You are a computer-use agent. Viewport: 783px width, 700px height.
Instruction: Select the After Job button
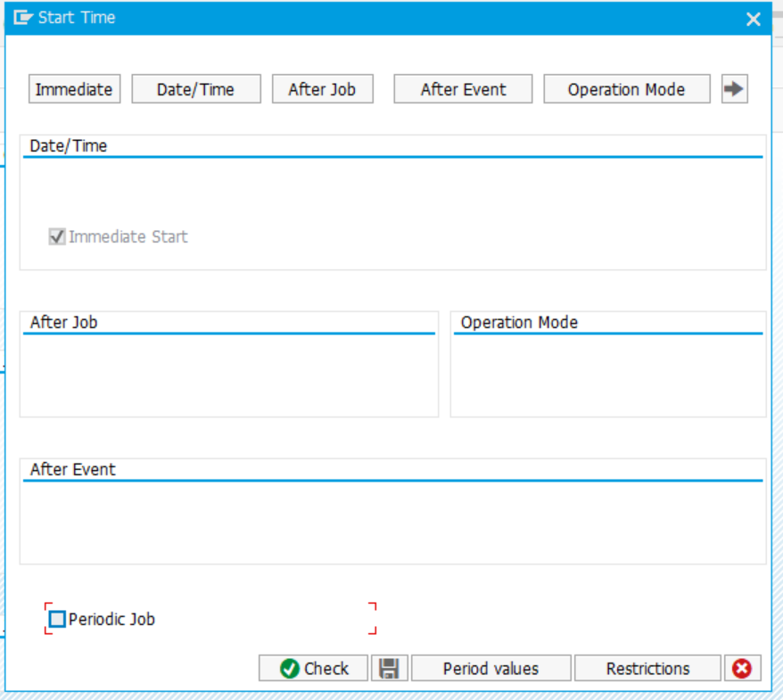[322, 89]
